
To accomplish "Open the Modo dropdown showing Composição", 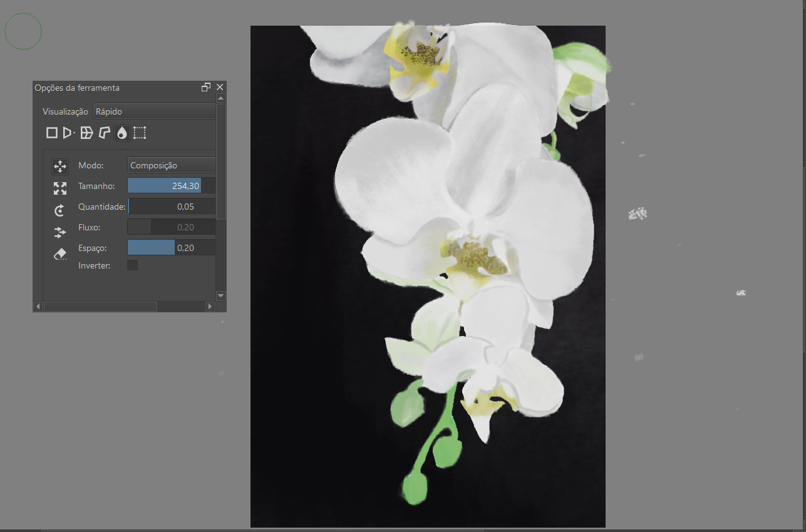I will point(171,165).
